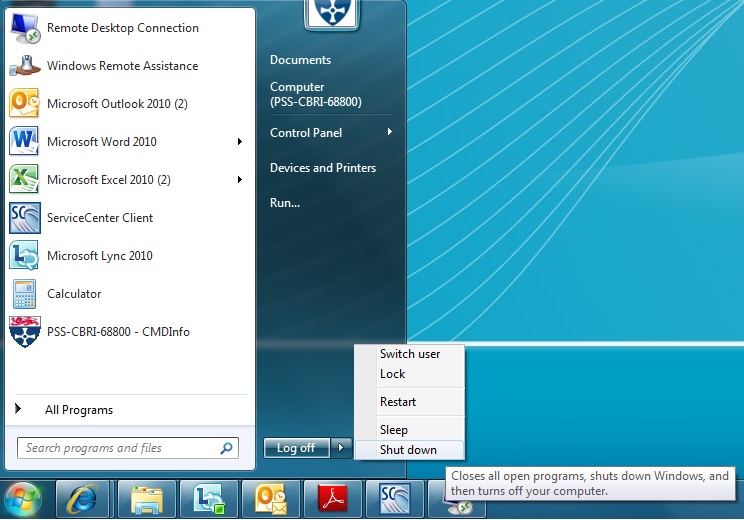744x520 pixels.
Task: Select Switch user option
Action: coord(410,354)
